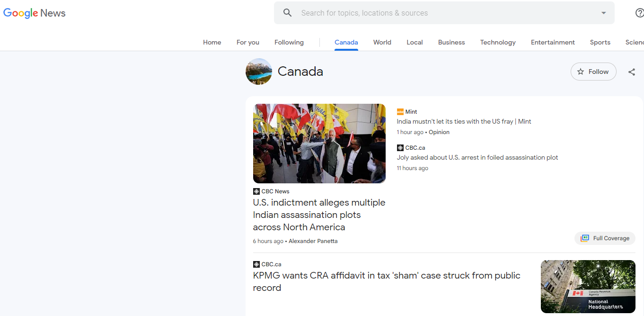Open the KPMG CRA affidavit headline
The width and height of the screenshot is (644, 316).
[x=387, y=281]
